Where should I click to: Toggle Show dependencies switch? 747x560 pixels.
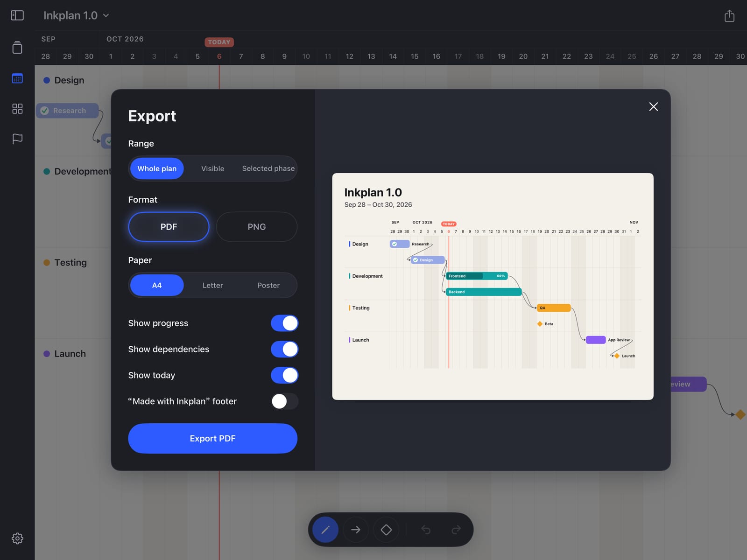(284, 349)
